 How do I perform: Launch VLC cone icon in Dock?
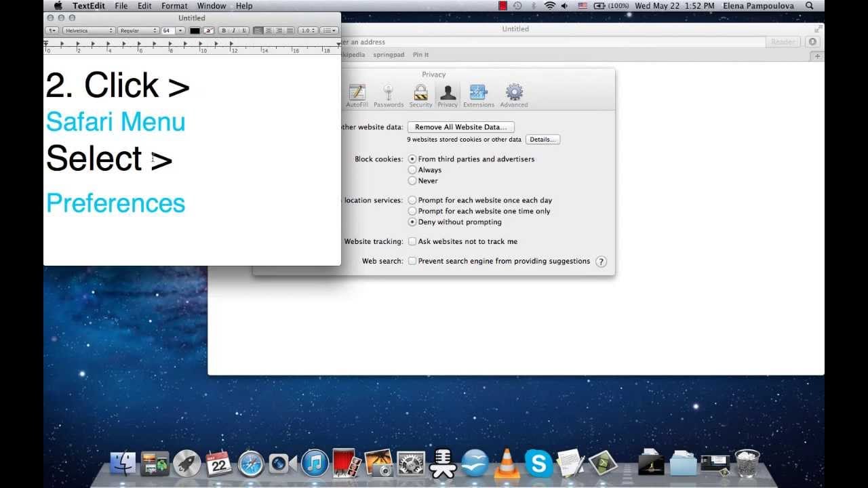[x=507, y=464]
